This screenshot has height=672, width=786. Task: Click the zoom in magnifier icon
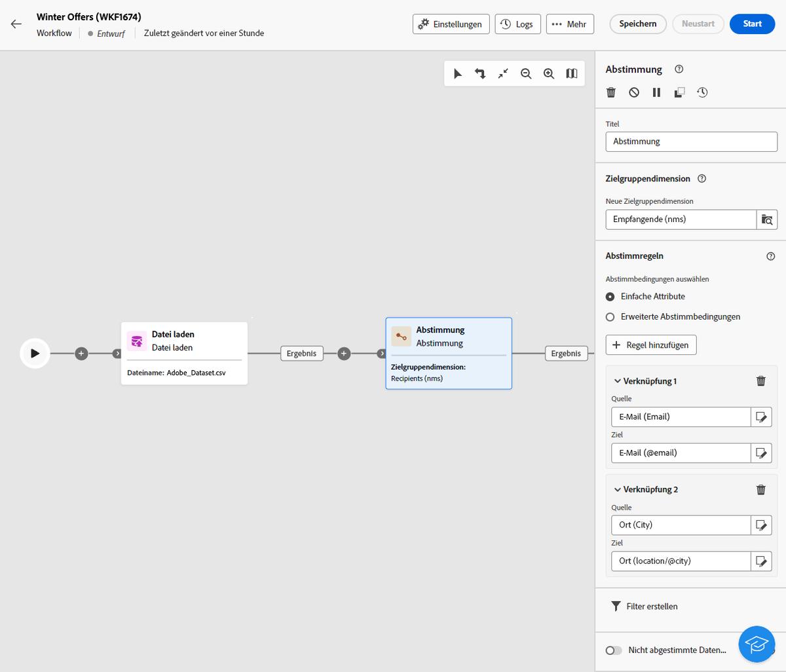pyautogui.click(x=549, y=73)
